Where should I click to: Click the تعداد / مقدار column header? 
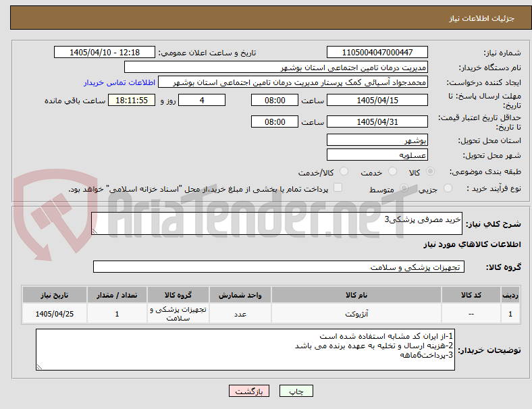tap(117, 295)
